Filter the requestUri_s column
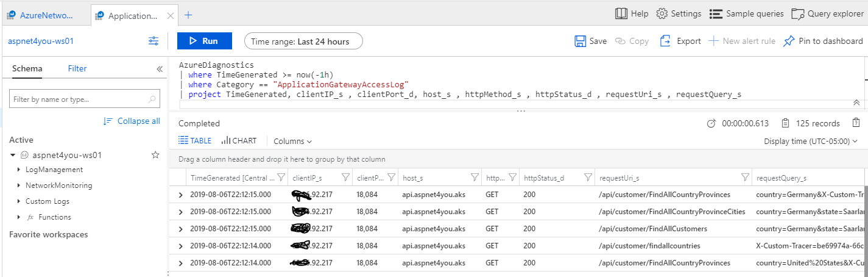 745,178
